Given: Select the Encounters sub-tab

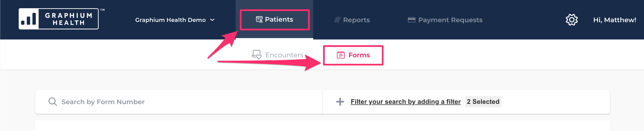Looking at the screenshot, I should pyautogui.click(x=277, y=55).
